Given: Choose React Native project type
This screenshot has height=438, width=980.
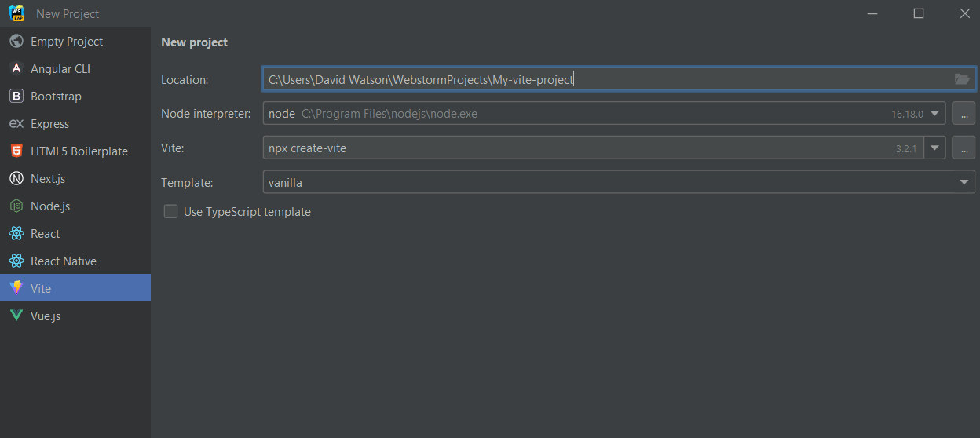Looking at the screenshot, I should [x=63, y=261].
